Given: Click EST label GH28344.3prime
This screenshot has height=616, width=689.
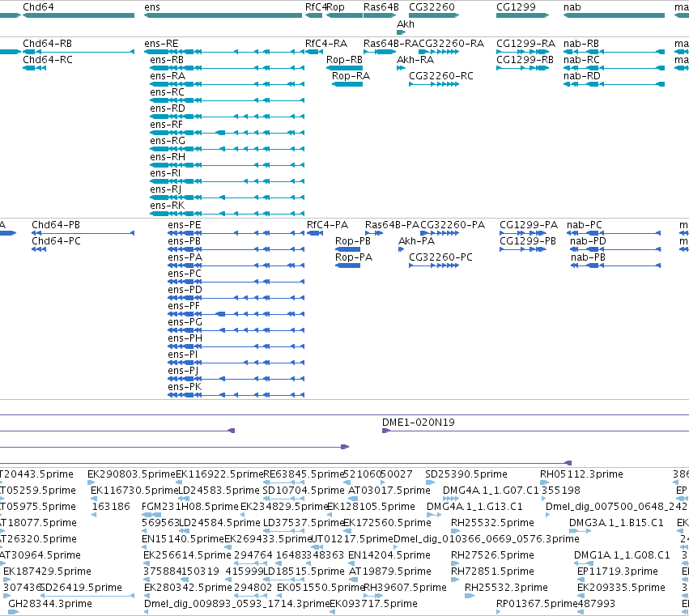Looking at the screenshot, I should pos(50,604).
